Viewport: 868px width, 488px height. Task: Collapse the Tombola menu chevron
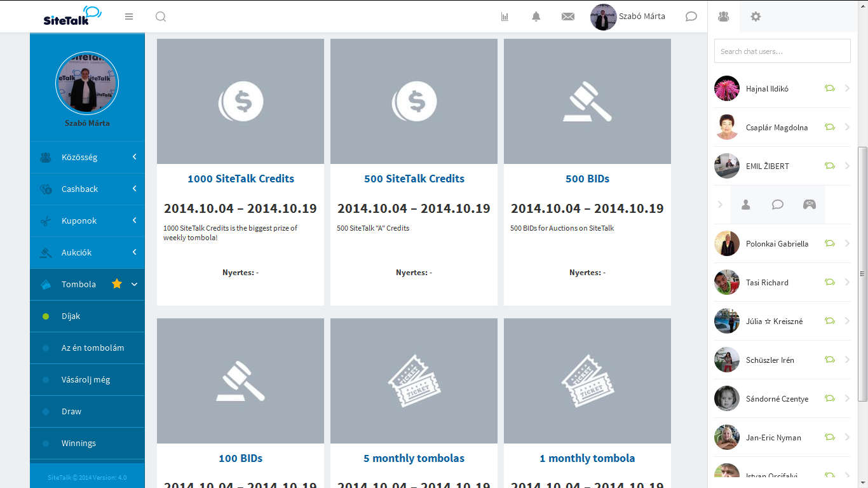tap(135, 285)
